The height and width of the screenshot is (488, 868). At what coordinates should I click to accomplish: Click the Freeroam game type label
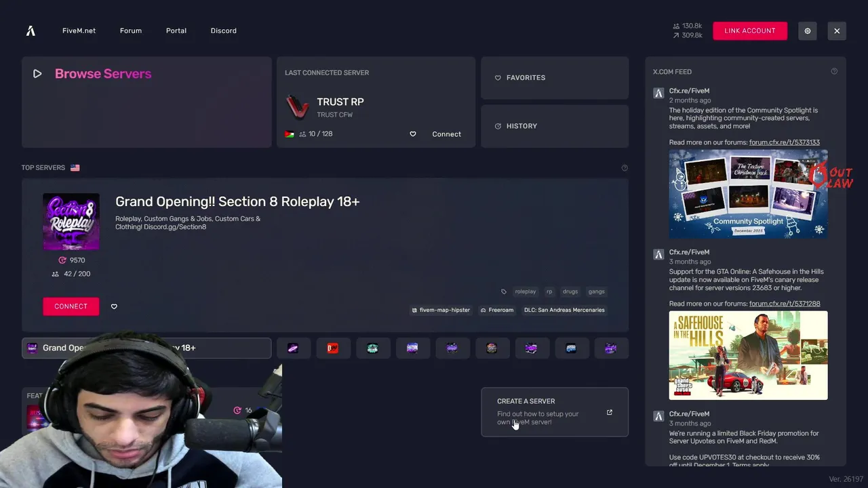coord(497,310)
